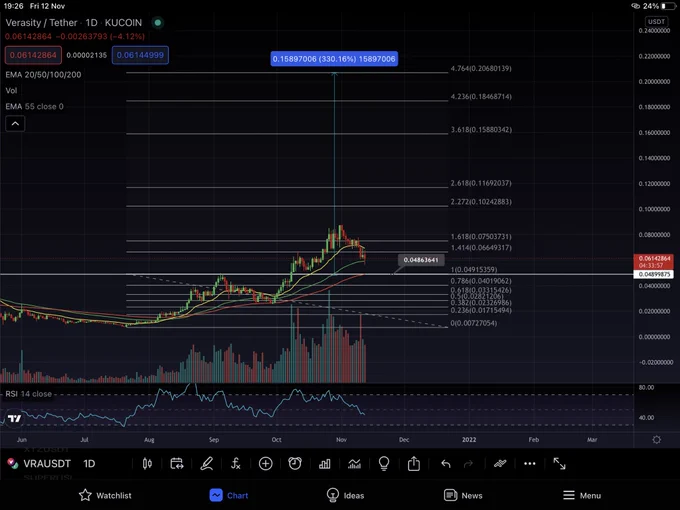Tap the 2022 label on the time axis
This screenshot has height=510, width=680.
pos(469,440)
